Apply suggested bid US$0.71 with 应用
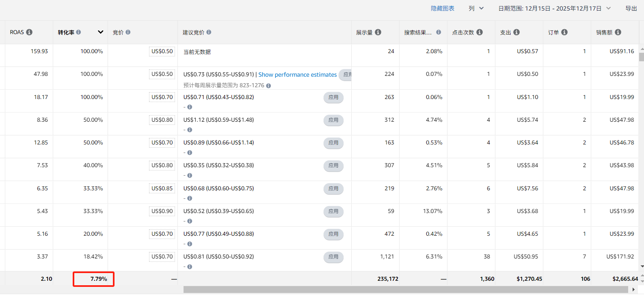The width and height of the screenshot is (644, 297). 333,97
